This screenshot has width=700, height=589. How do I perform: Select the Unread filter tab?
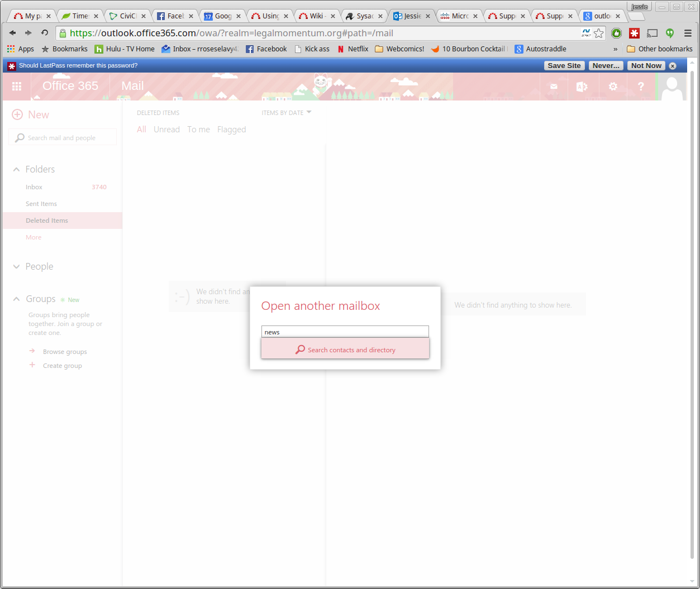click(166, 130)
